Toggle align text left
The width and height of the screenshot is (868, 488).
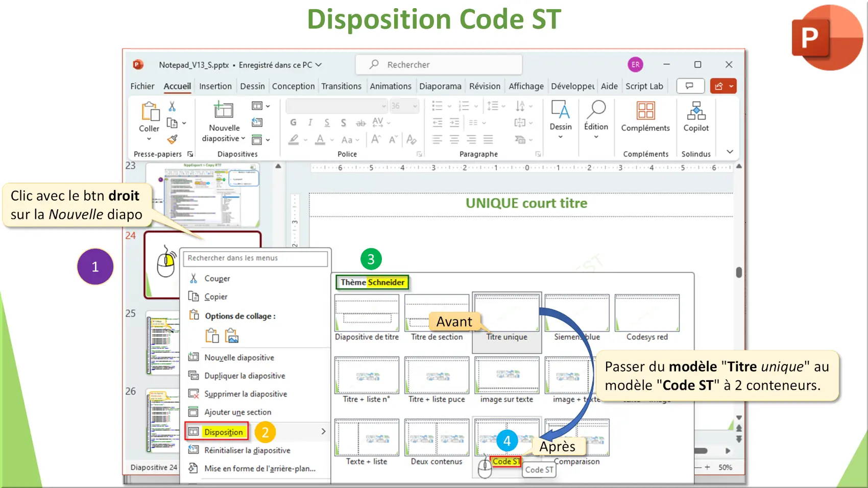[x=437, y=139]
